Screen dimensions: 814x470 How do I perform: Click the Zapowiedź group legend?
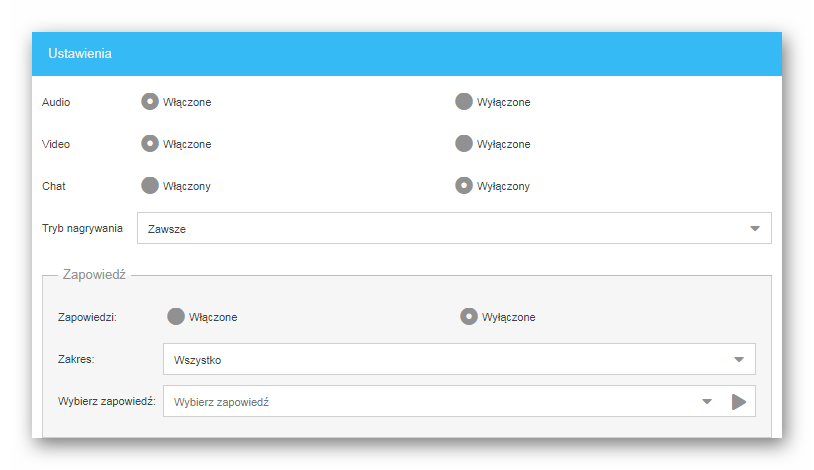click(94, 274)
